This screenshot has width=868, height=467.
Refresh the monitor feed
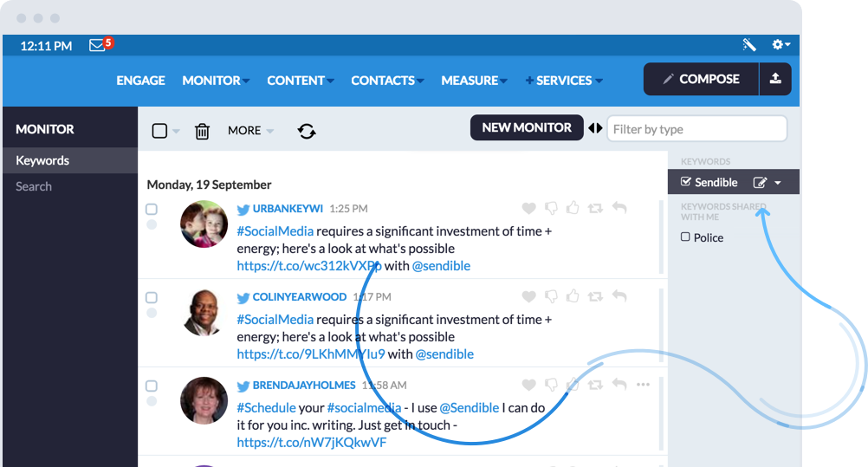pos(307,131)
